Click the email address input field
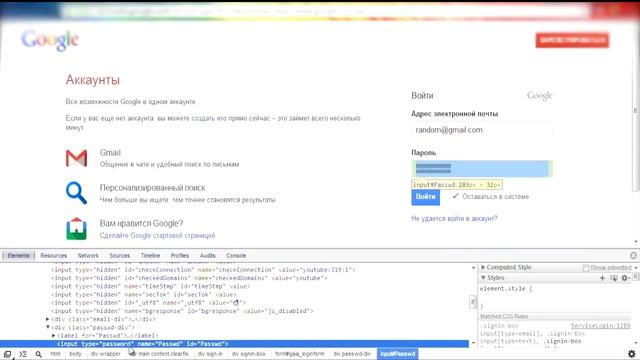640x360 pixels. click(482, 130)
